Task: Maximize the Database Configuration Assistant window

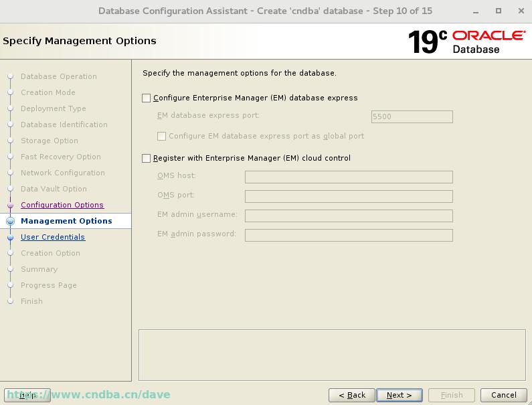Action: click(499, 11)
